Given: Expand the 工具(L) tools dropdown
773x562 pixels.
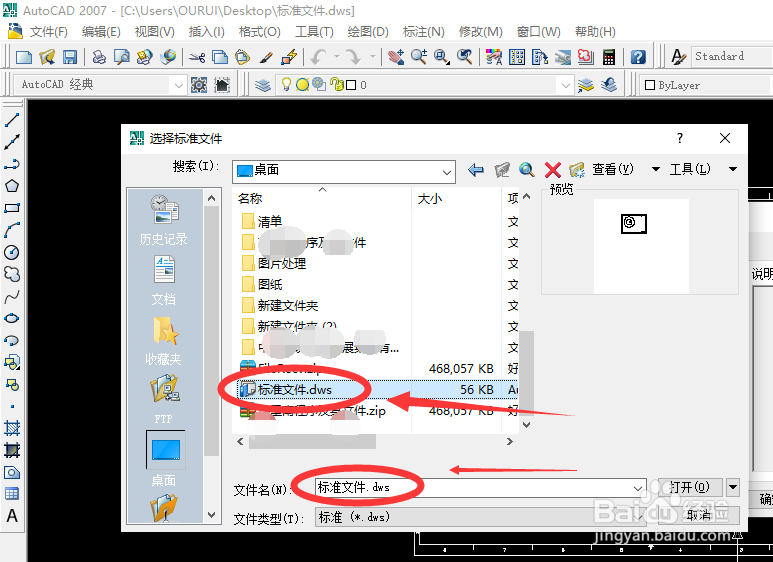Looking at the screenshot, I should coord(733,169).
